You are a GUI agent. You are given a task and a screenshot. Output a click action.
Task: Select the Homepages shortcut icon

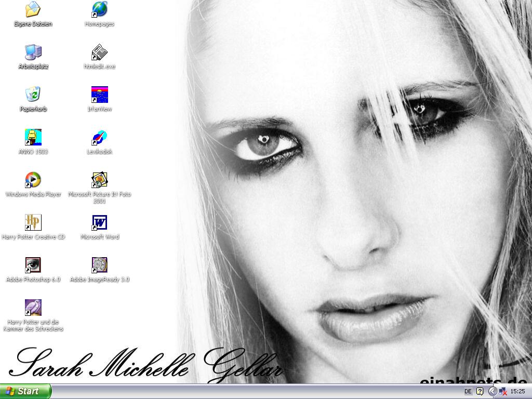[99, 9]
